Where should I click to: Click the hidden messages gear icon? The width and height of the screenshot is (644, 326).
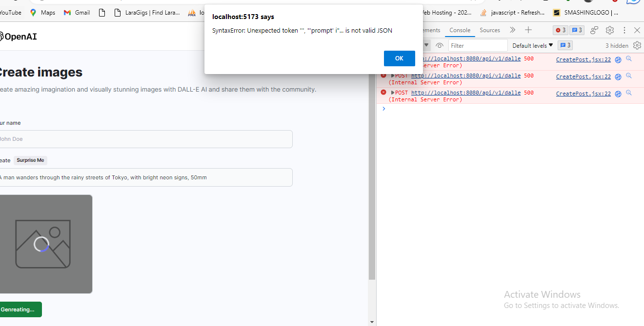coord(637,45)
